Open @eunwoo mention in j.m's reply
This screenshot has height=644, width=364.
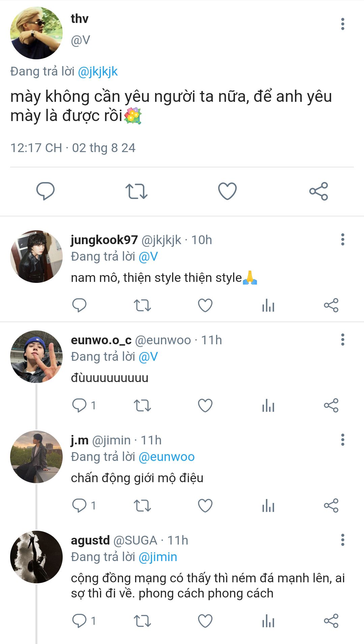[166, 457]
